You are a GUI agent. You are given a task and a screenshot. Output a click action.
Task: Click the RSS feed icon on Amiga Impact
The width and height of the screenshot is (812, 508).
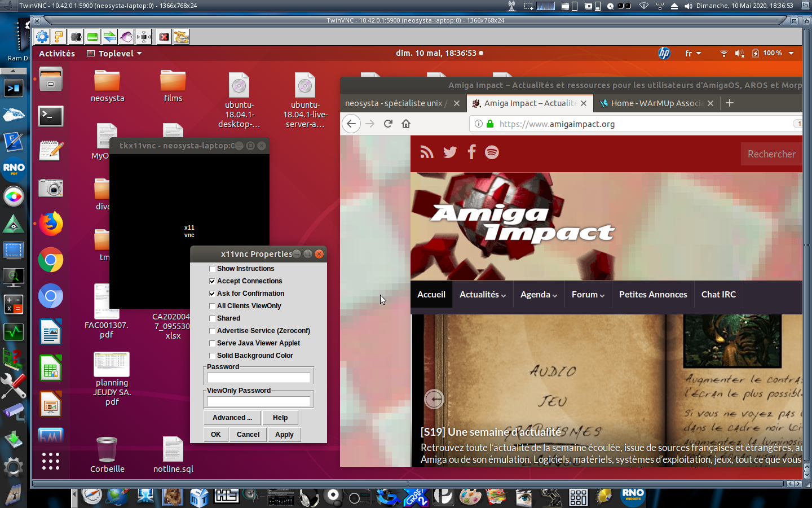tap(427, 152)
